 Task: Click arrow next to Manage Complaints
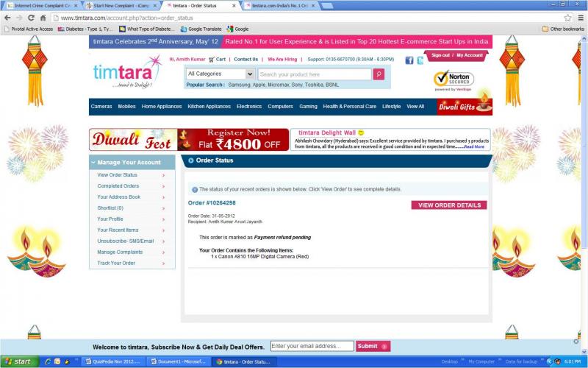click(163, 252)
